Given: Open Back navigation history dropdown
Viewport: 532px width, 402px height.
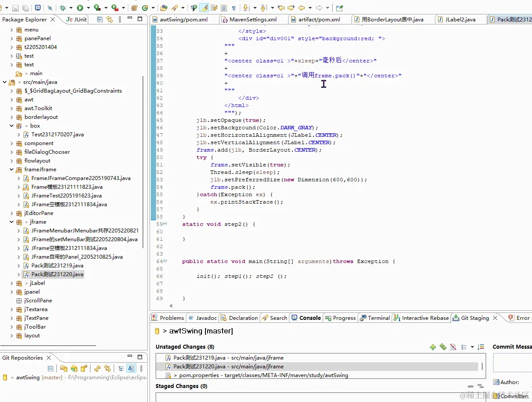Looking at the screenshot, I should click(310, 8).
